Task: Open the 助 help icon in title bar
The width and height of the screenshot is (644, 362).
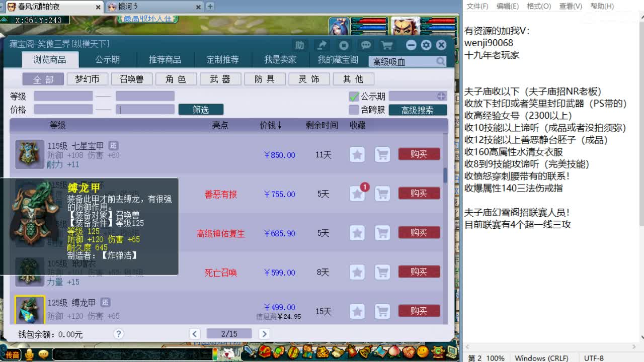Action: (x=299, y=45)
